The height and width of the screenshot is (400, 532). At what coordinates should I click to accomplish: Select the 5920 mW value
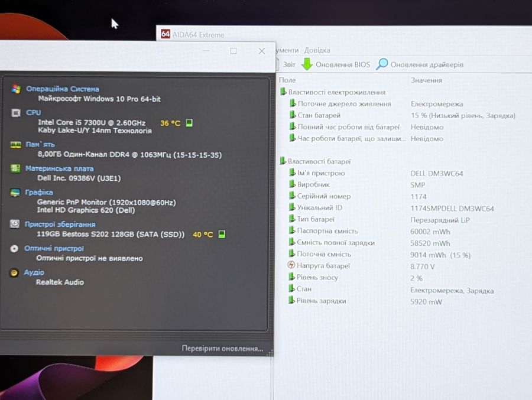[x=426, y=301]
